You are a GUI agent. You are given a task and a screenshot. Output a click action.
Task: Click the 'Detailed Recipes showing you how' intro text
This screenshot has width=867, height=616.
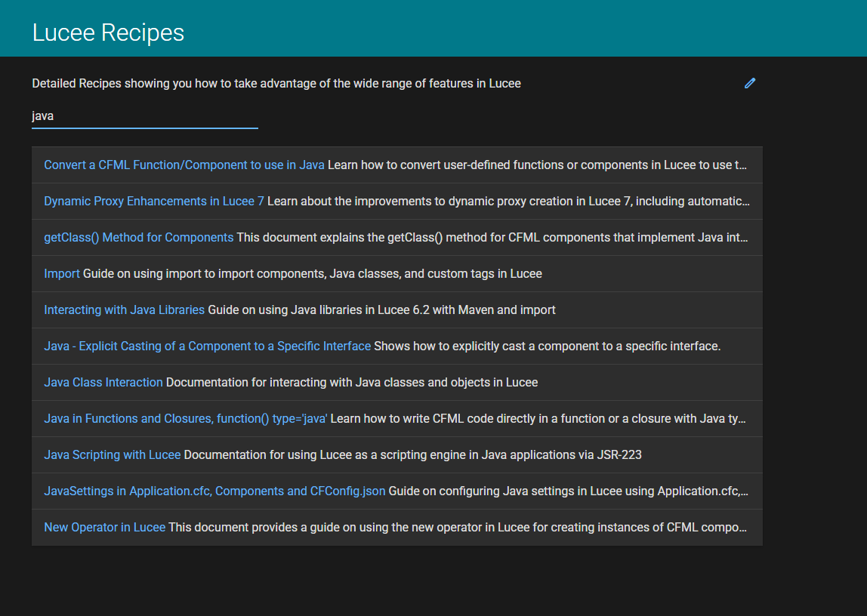click(276, 83)
